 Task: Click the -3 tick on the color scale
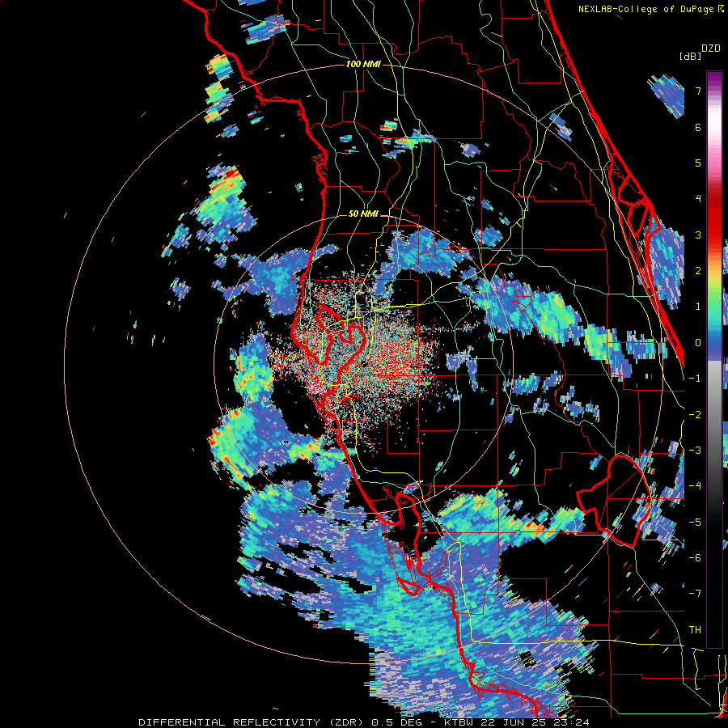pyautogui.click(x=695, y=451)
